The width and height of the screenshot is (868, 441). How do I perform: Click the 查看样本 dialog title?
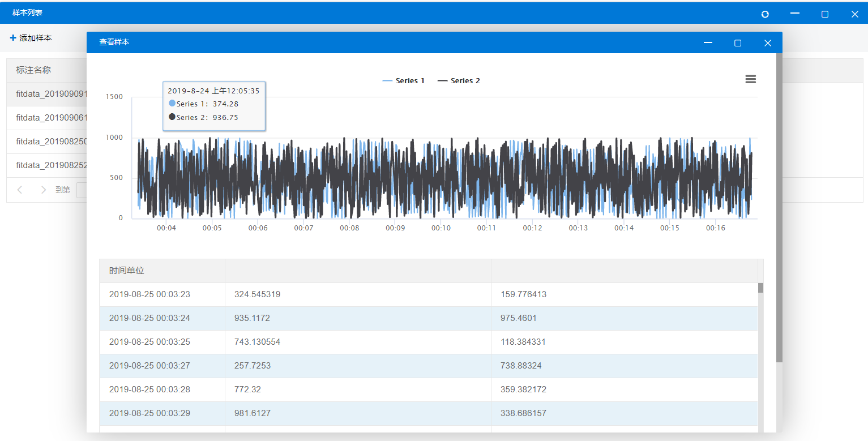tap(114, 42)
